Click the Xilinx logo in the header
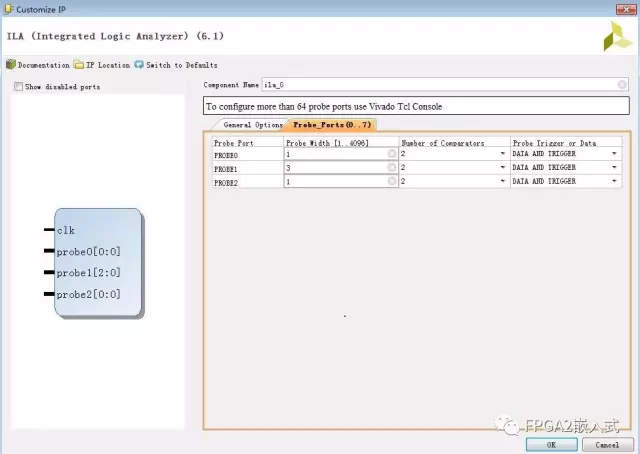This screenshot has height=454, width=640. (618, 36)
